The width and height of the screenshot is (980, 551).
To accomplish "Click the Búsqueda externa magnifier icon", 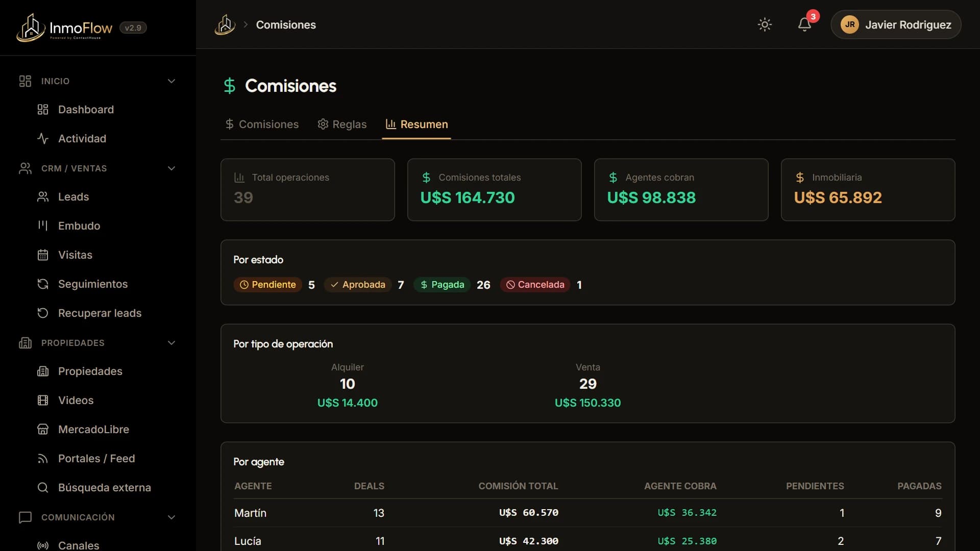I will [x=43, y=488].
